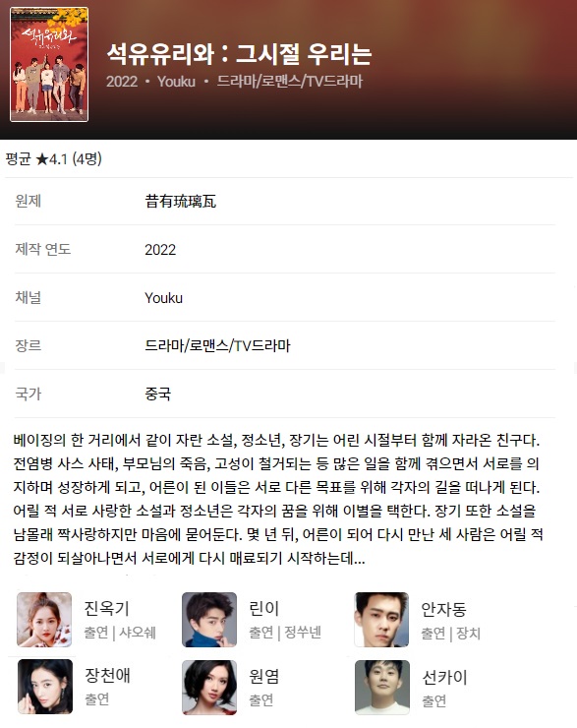Click the 원염 actor photo

[209, 687]
